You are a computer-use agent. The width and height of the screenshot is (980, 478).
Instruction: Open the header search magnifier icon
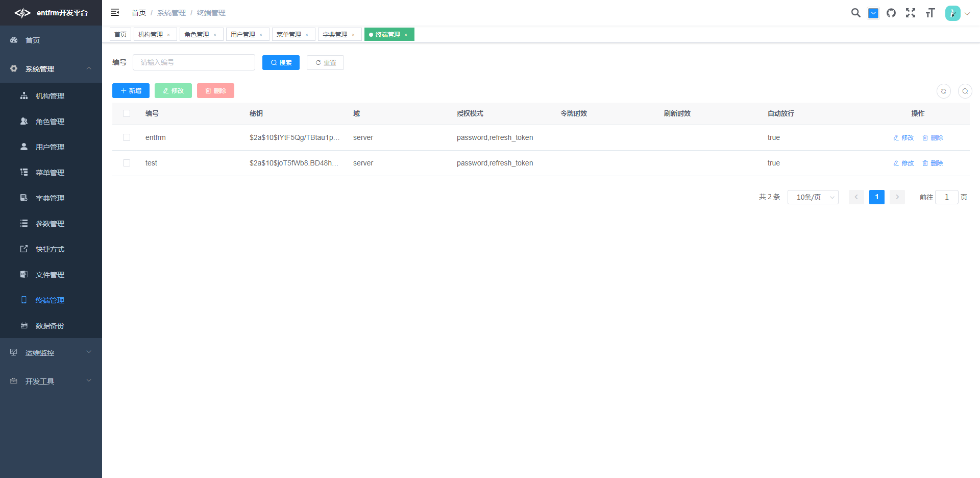tap(856, 13)
